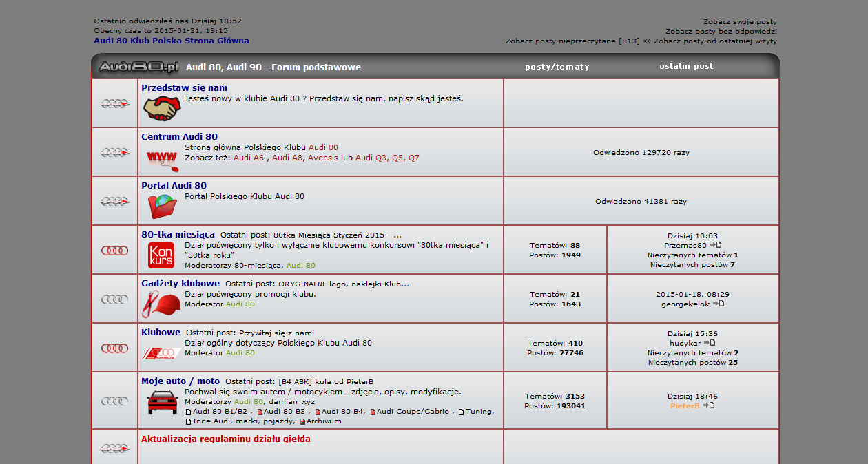Open the Portal Audi 80 forum title
868x464 pixels.
pos(174,185)
